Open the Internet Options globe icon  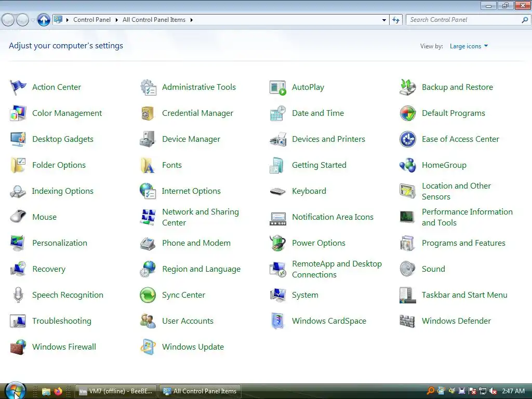click(148, 191)
